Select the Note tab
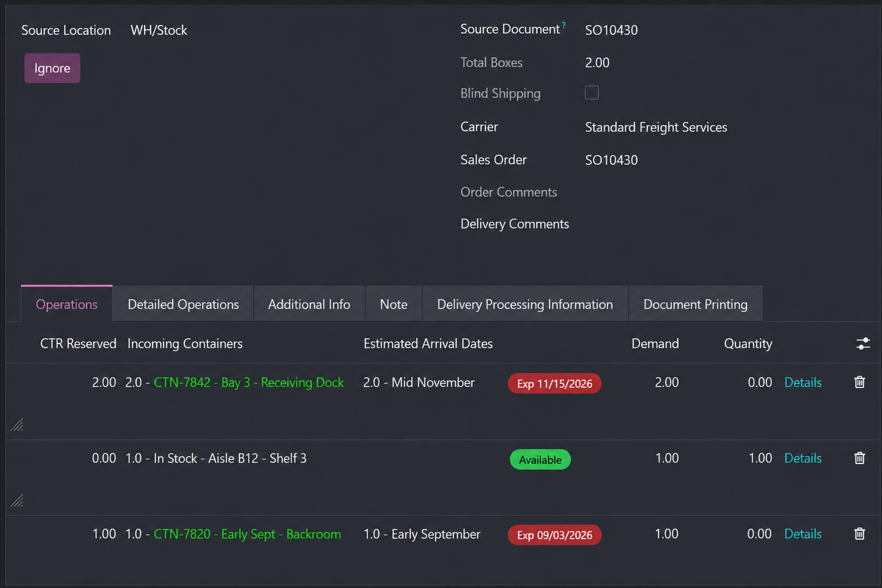The image size is (882, 588). [x=393, y=304]
